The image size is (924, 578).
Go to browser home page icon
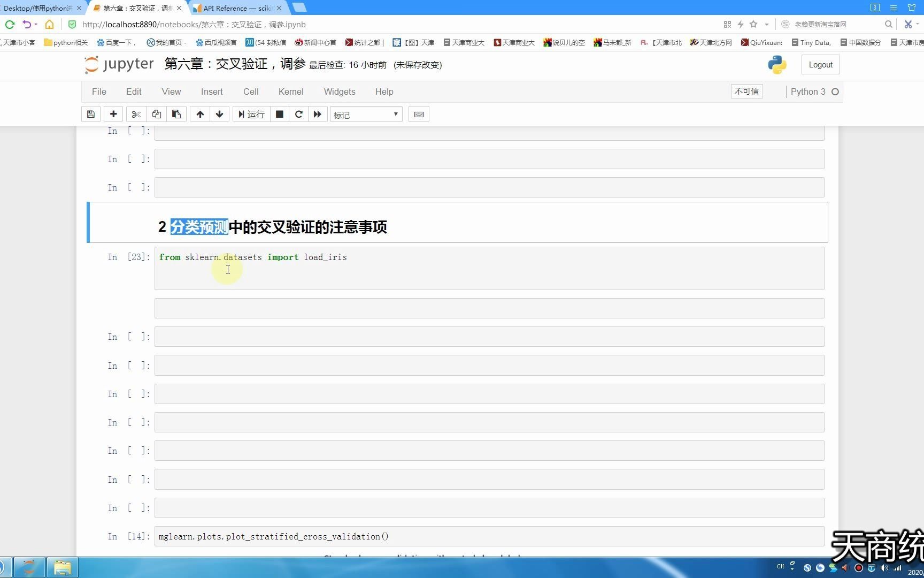point(49,25)
